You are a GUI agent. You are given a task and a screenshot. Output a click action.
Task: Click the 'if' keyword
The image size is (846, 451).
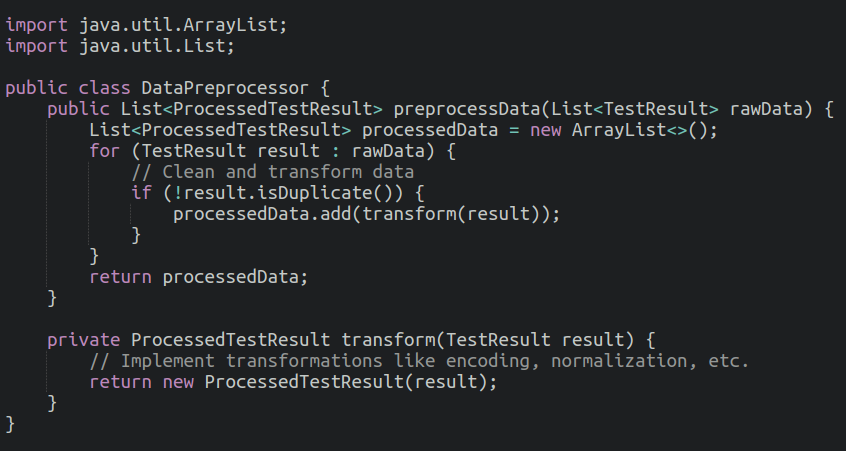click(141, 192)
